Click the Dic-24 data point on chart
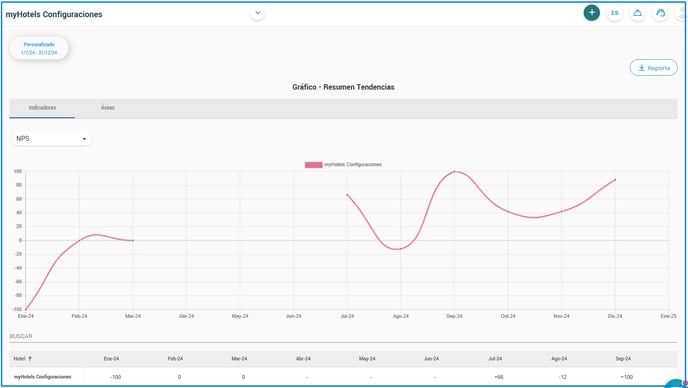Viewport: 688px width, 388px height. tap(615, 180)
